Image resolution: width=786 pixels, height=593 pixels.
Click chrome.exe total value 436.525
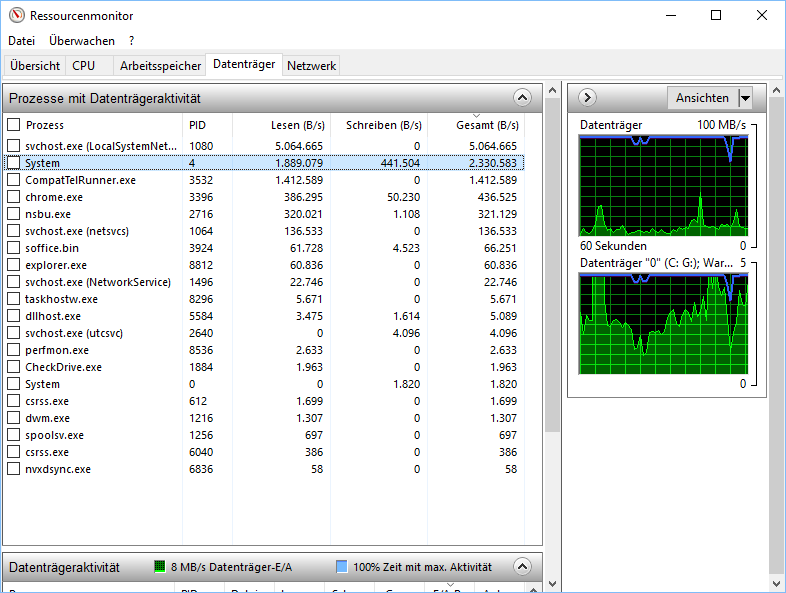coord(497,197)
